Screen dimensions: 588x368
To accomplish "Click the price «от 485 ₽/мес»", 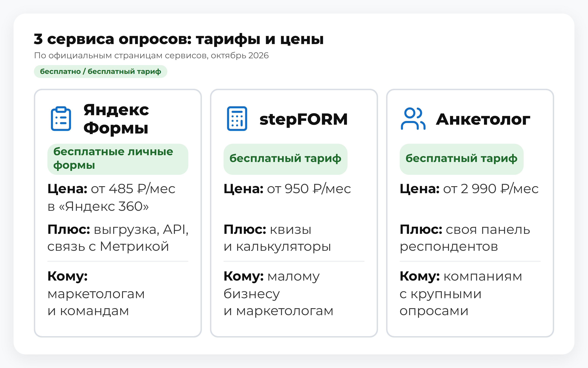I will [133, 189].
